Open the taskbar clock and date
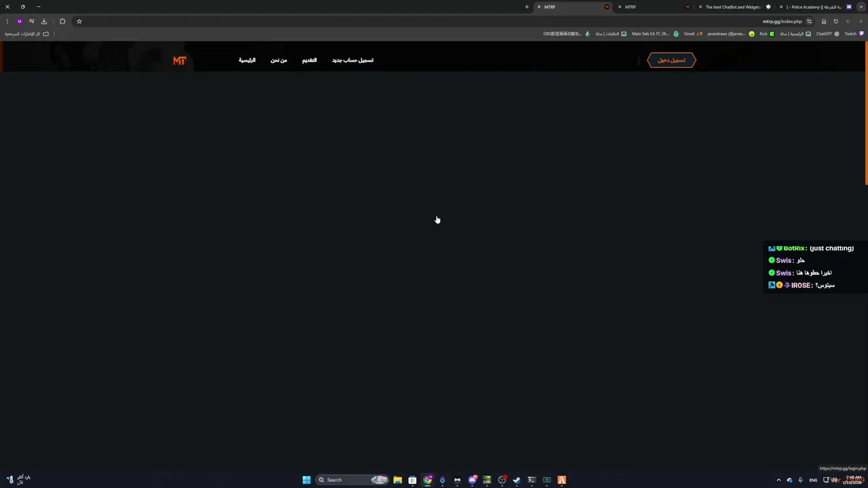This screenshot has height=488, width=868. tap(853, 480)
